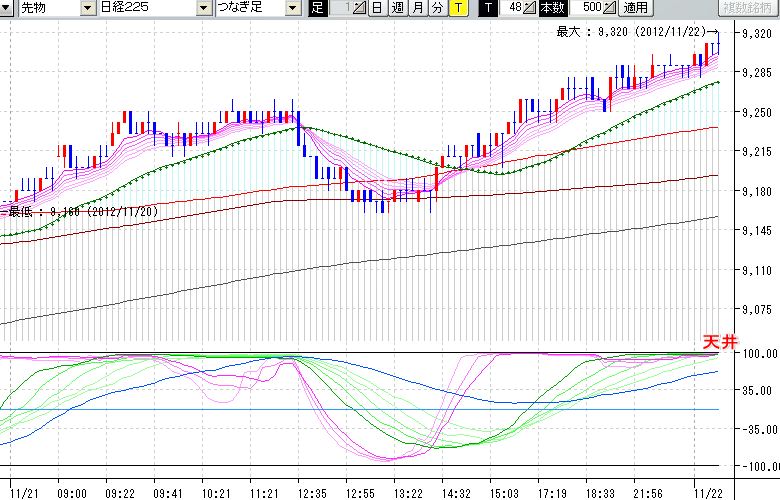Select the minute (分) timeframe button
The image size is (780, 500).
click(437, 8)
